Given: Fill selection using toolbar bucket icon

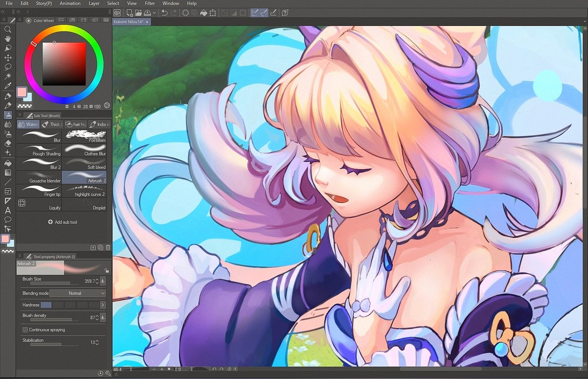Looking at the screenshot, I should point(204,12).
